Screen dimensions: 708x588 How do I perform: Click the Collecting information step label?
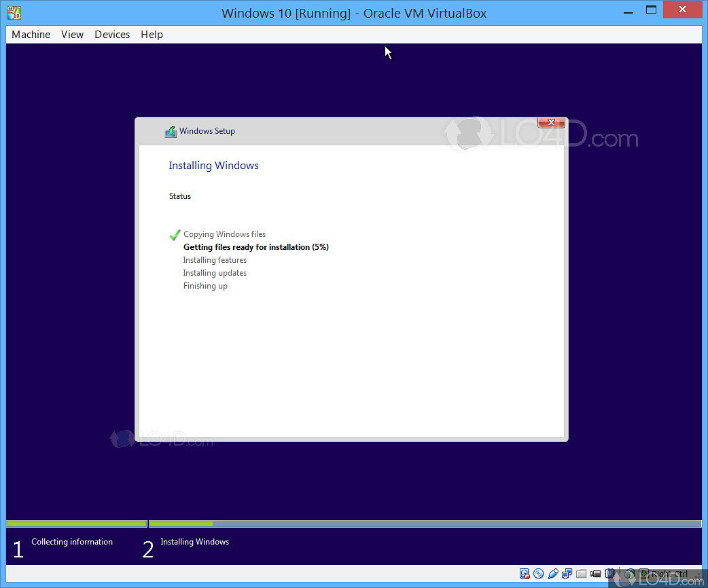coord(71,542)
